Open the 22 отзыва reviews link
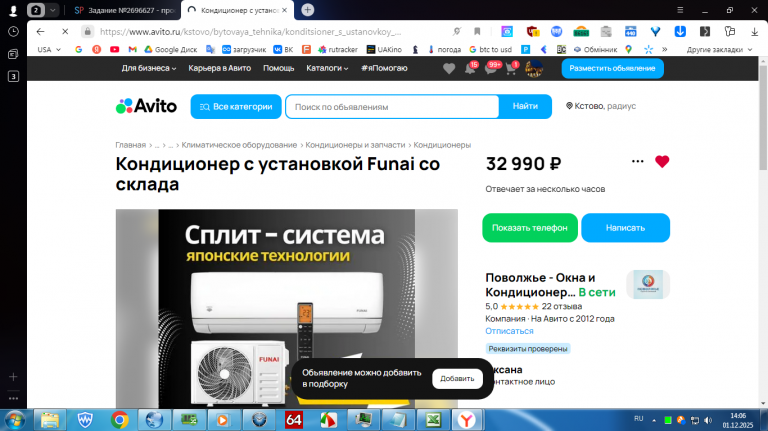768x431 pixels. coord(562,307)
